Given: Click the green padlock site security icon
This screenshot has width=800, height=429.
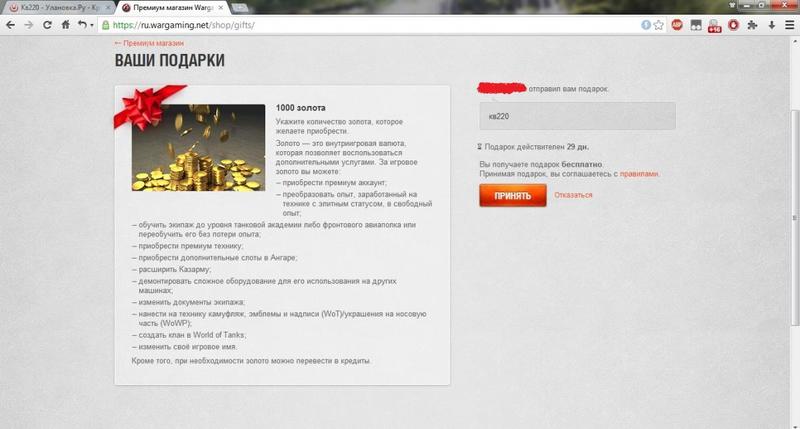Looking at the screenshot, I should (x=106, y=25).
